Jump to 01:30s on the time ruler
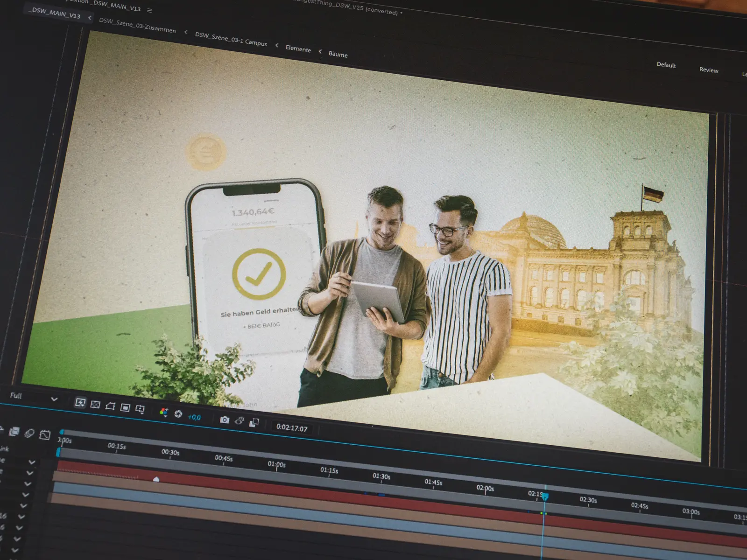Screen dimensions: 747x560 pos(381,476)
